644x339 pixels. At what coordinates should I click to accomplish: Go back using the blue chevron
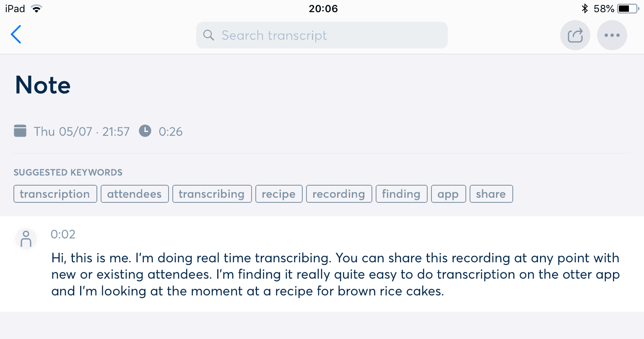[16, 35]
